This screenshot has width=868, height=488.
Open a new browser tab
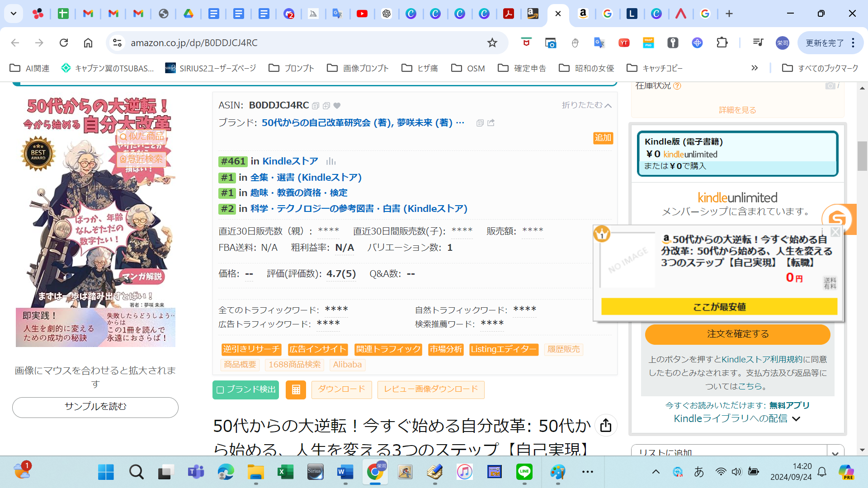click(x=729, y=14)
